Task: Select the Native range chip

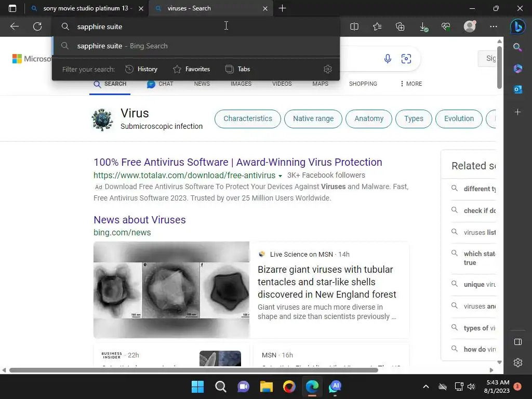Action: (313, 119)
